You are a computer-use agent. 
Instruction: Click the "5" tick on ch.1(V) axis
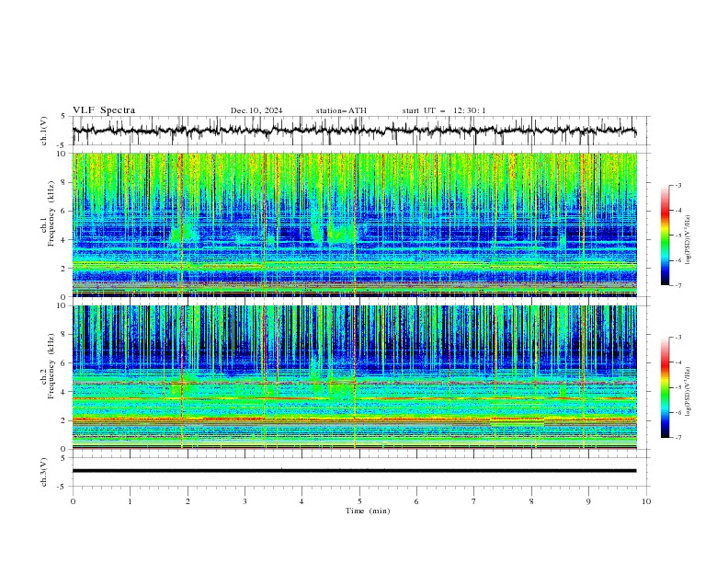(x=63, y=117)
